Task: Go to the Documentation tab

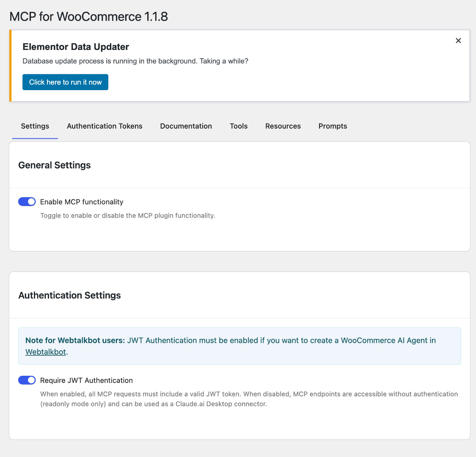Action: 186,126
